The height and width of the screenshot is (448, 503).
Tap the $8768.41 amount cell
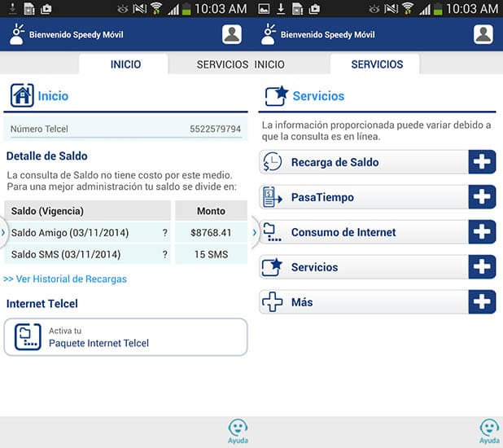pyautogui.click(x=211, y=232)
